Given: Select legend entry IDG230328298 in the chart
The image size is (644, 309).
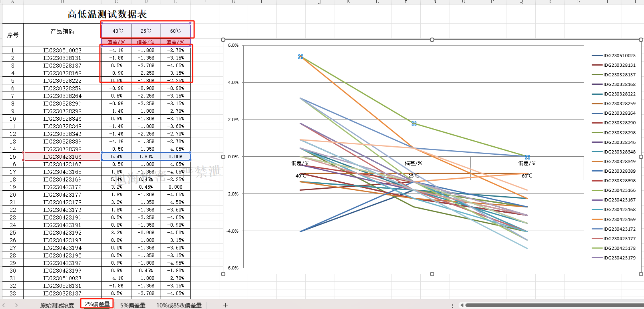Looking at the screenshot, I should point(614,133).
